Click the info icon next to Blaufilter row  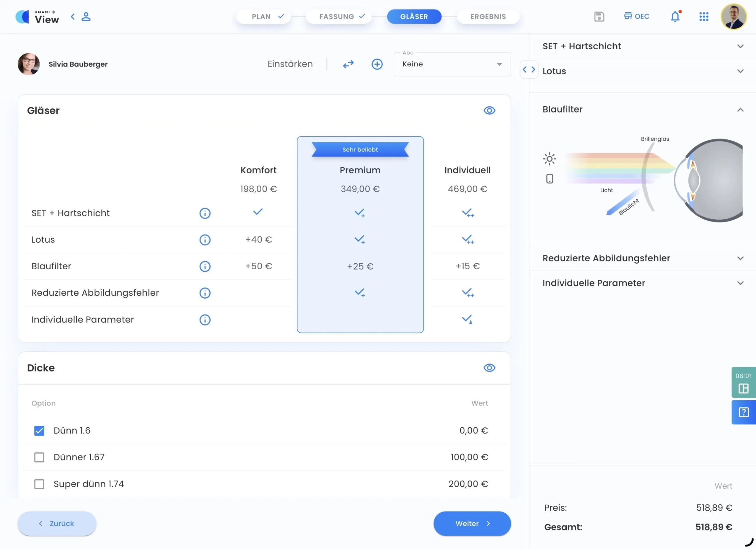(205, 266)
